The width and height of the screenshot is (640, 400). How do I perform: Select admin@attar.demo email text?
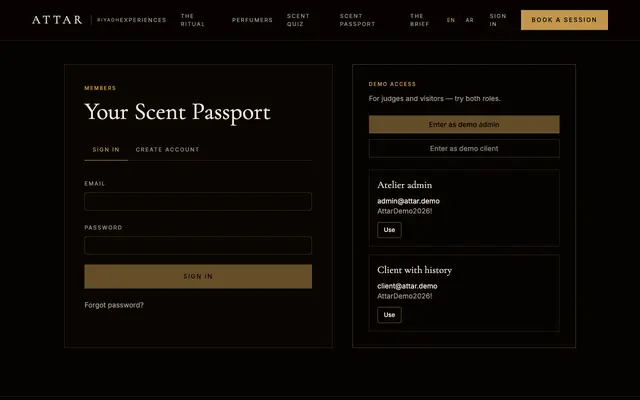pyautogui.click(x=408, y=201)
